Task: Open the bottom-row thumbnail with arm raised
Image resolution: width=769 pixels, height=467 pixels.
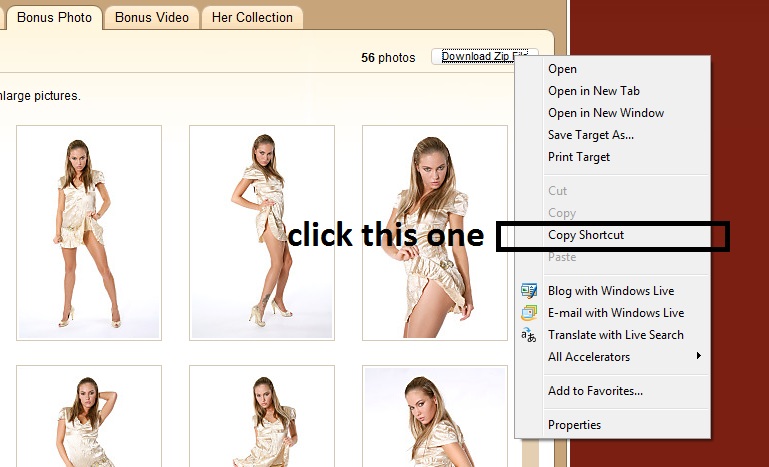Action: click(89, 416)
